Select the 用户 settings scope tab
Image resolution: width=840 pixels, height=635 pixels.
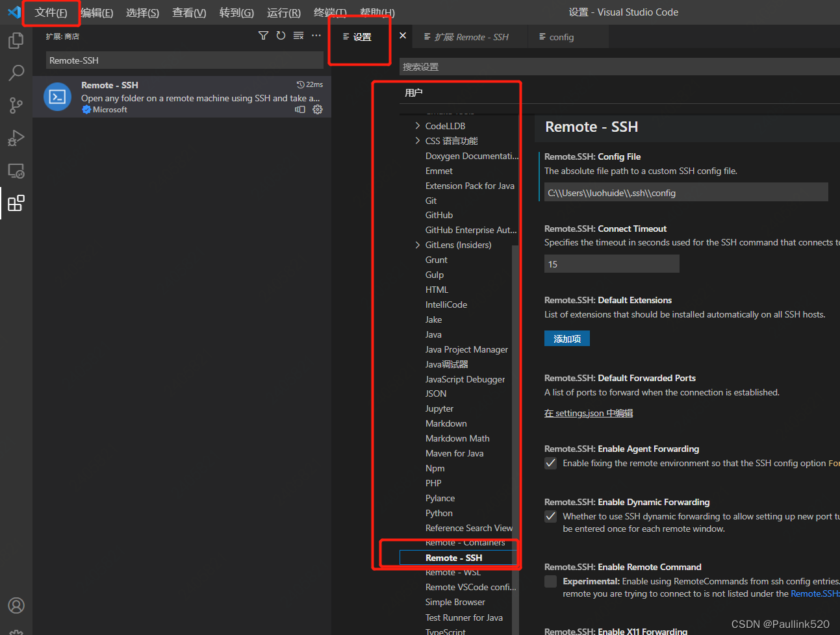[413, 93]
